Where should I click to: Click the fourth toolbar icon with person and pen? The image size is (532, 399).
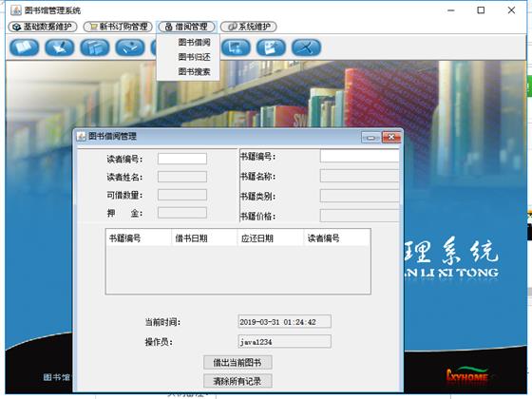(x=130, y=47)
